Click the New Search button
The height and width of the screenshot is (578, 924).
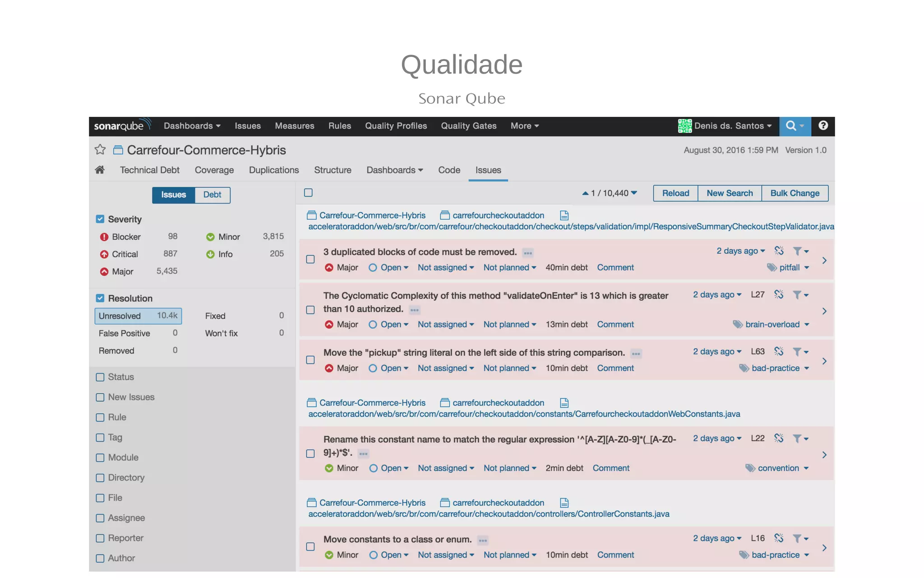[730, 193]
